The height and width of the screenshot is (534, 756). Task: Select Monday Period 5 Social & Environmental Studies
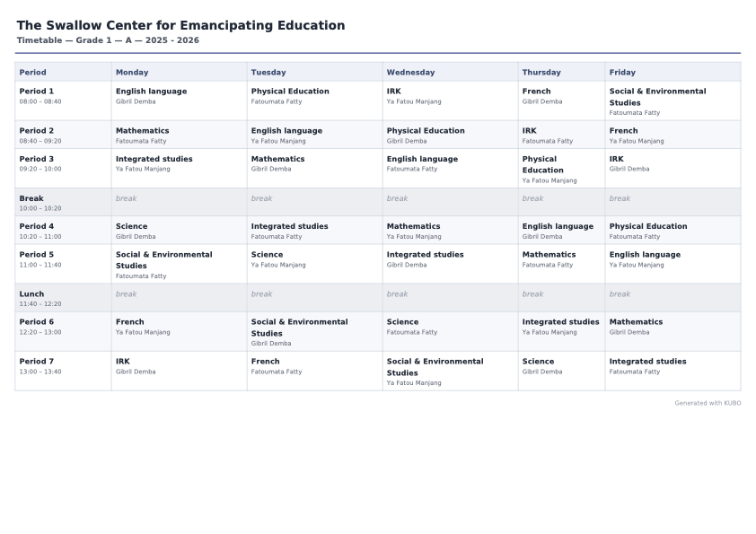tap(180, 264)
